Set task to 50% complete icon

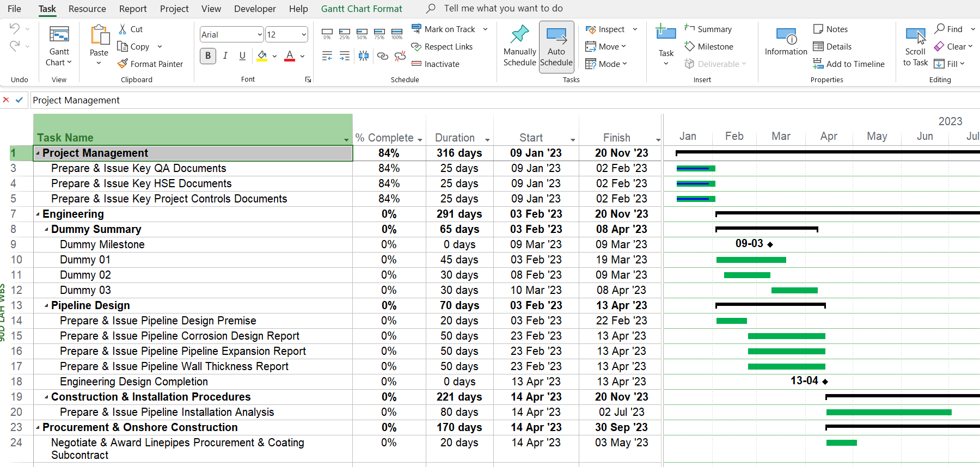(362, 34)
